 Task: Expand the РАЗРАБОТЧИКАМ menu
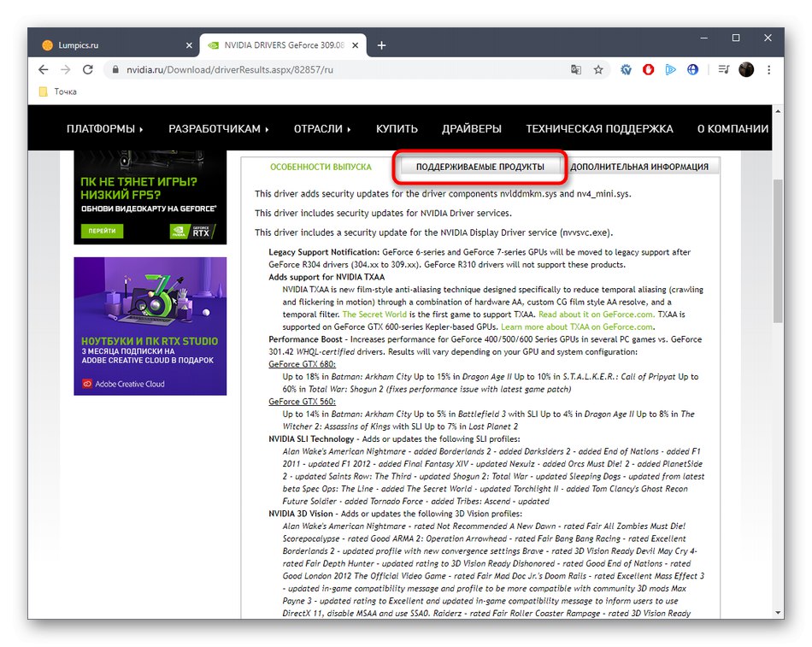pyautogui.click(x=219, y=129)
